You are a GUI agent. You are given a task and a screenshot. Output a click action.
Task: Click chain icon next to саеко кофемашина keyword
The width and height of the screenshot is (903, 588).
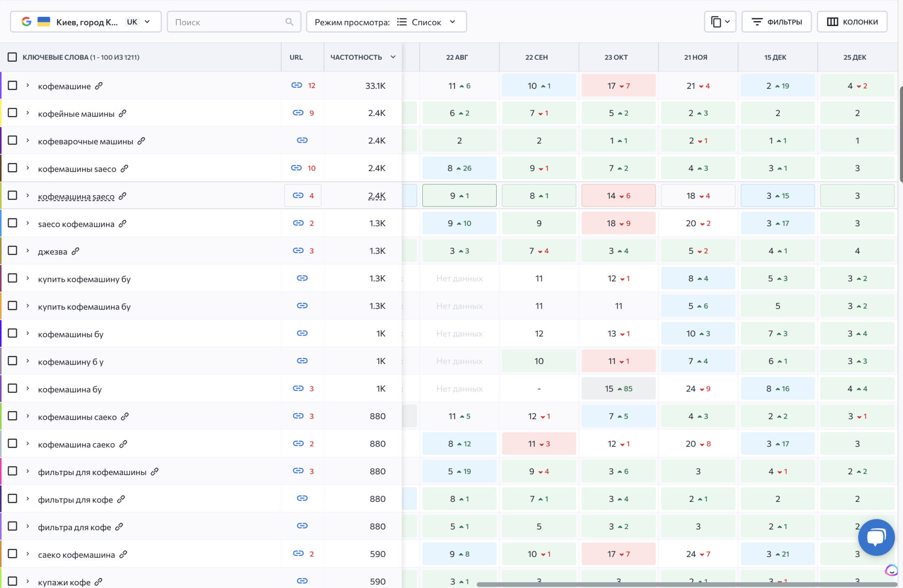(x=123, y=554)
